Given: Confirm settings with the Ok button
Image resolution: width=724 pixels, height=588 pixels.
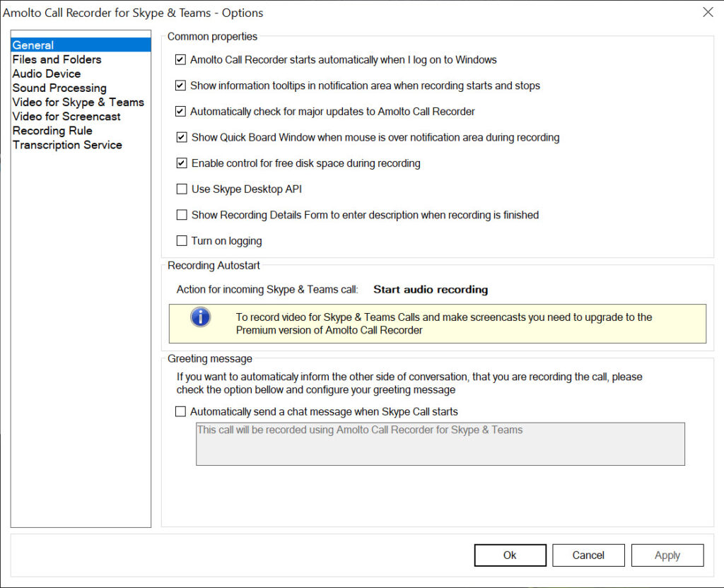Looking at the screenshot, I should [x=510, y=555].
